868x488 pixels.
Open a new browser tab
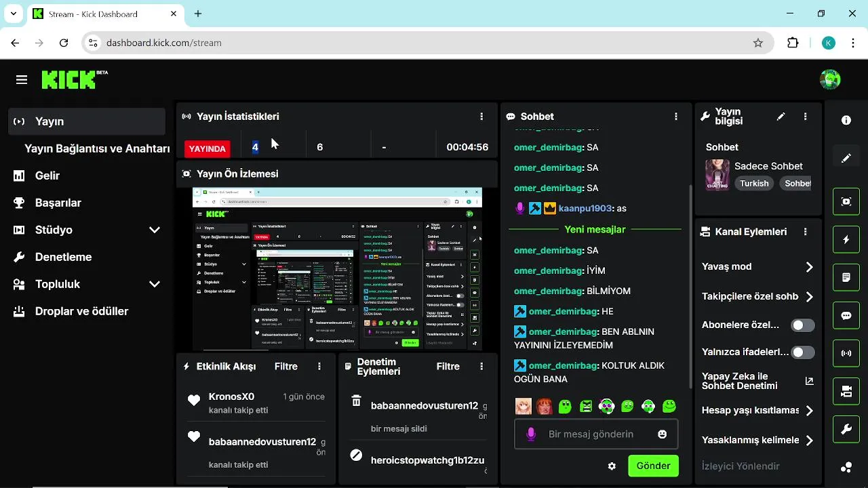(198, 14)
